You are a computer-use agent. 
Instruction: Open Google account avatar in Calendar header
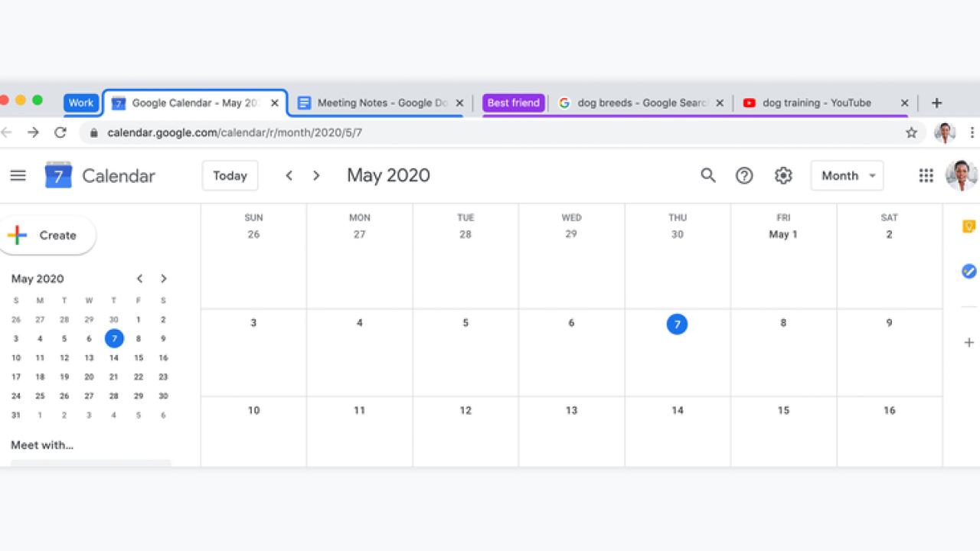pos(962,175)
